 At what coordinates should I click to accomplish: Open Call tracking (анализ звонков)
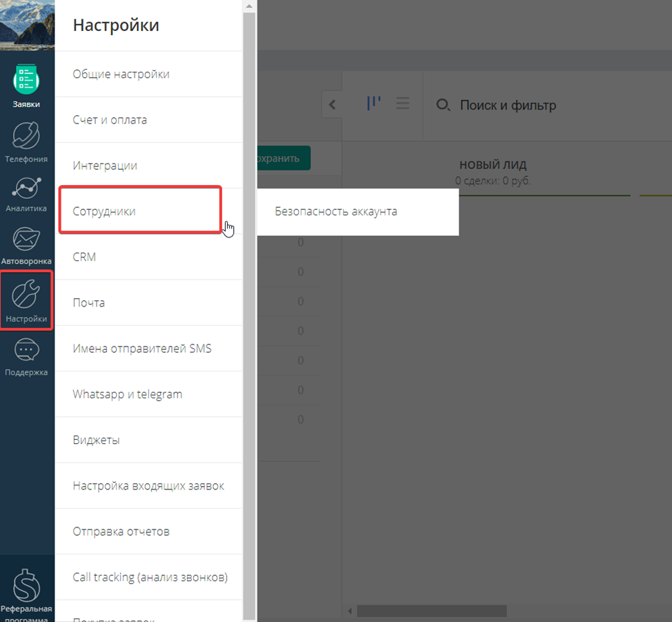click(x=149, y=577)
